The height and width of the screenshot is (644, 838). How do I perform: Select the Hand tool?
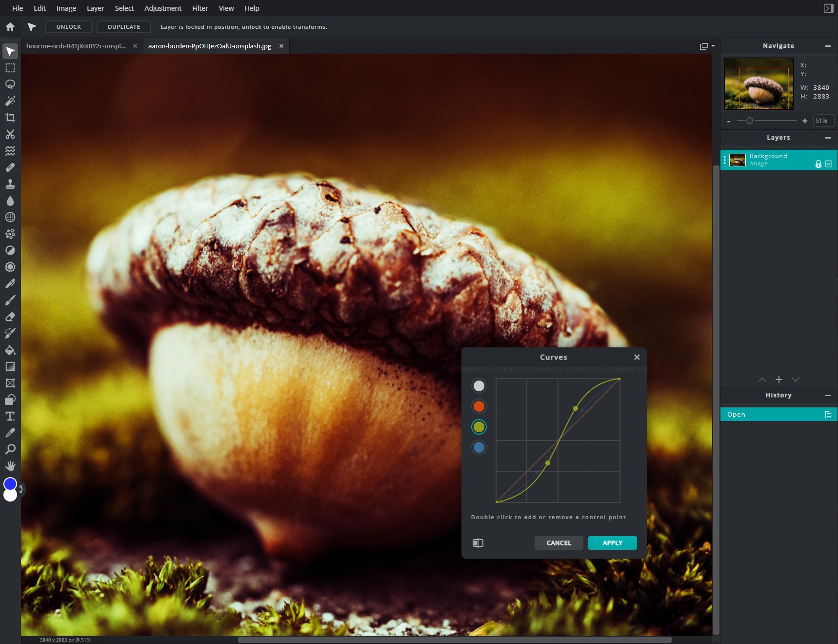[10, 465]
